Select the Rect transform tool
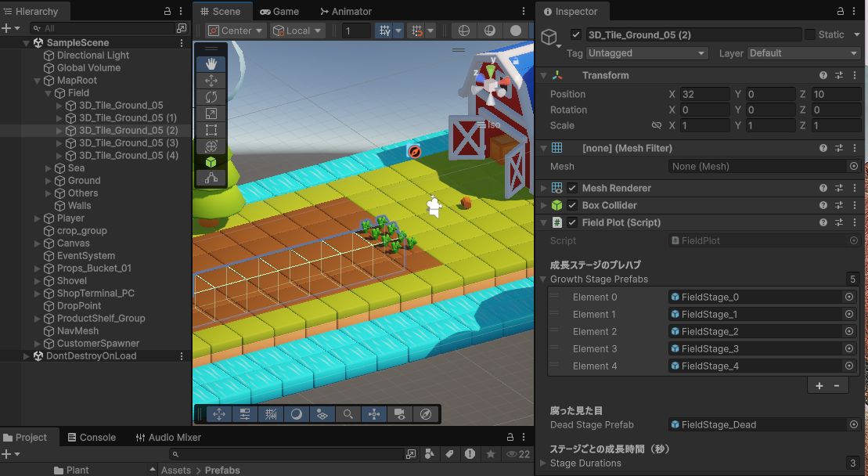Image resolution: width=868 pixels, height=476 pixels. (211, 130)
